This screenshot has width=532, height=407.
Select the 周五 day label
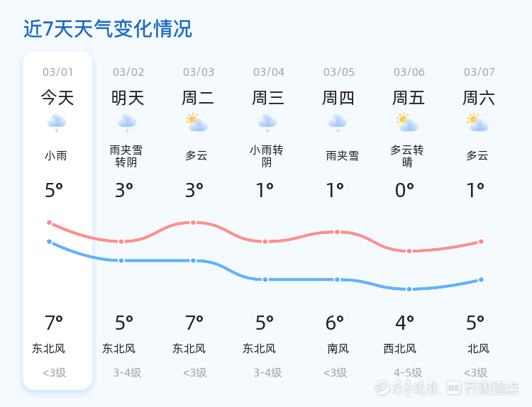tap(409, 97)
